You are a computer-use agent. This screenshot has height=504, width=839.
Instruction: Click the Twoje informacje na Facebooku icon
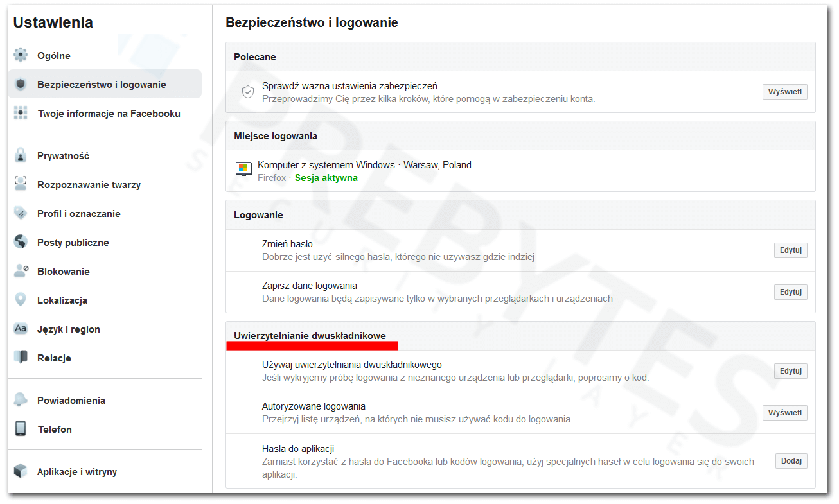tap(20, 113)
